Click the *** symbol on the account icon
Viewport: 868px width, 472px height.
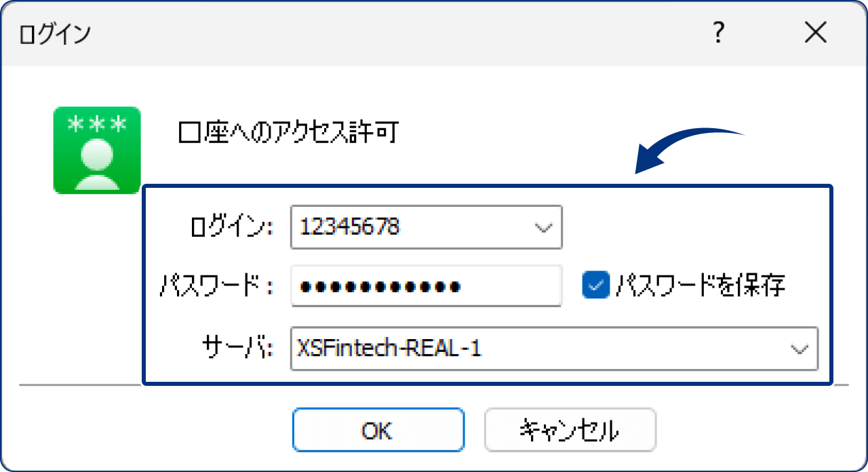(x=96, y=124)
